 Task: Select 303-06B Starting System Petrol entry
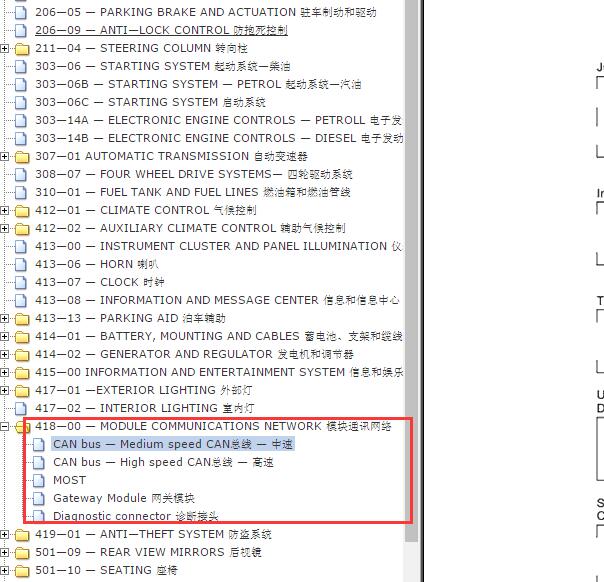(198, 84)
